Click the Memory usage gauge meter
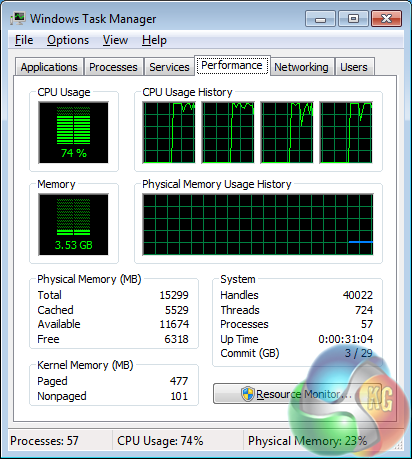This screenshot has height=459, width=412. coord(73,224)
